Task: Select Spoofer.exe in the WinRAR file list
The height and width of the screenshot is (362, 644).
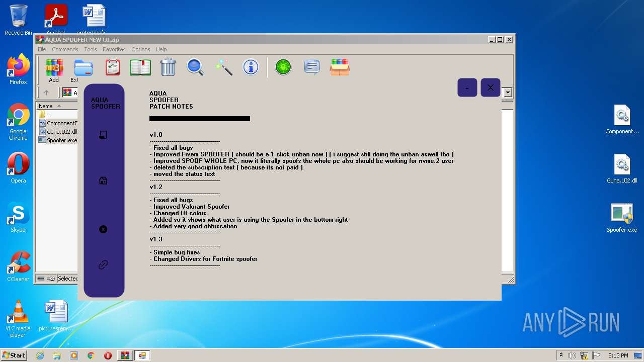Action: [x=57, y=140]
